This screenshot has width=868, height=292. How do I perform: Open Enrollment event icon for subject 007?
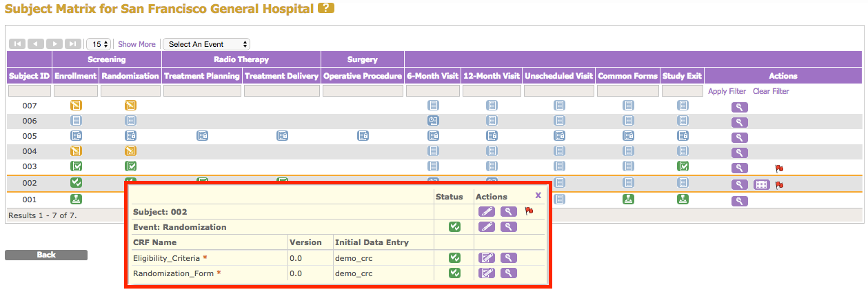click(x=76, y=106)
